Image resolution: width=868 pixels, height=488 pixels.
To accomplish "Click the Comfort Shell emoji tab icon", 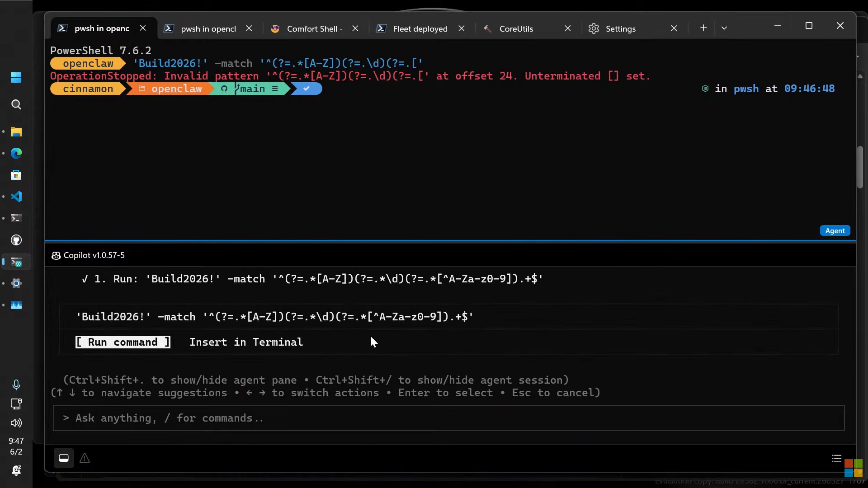I will (x=275, y=28).
